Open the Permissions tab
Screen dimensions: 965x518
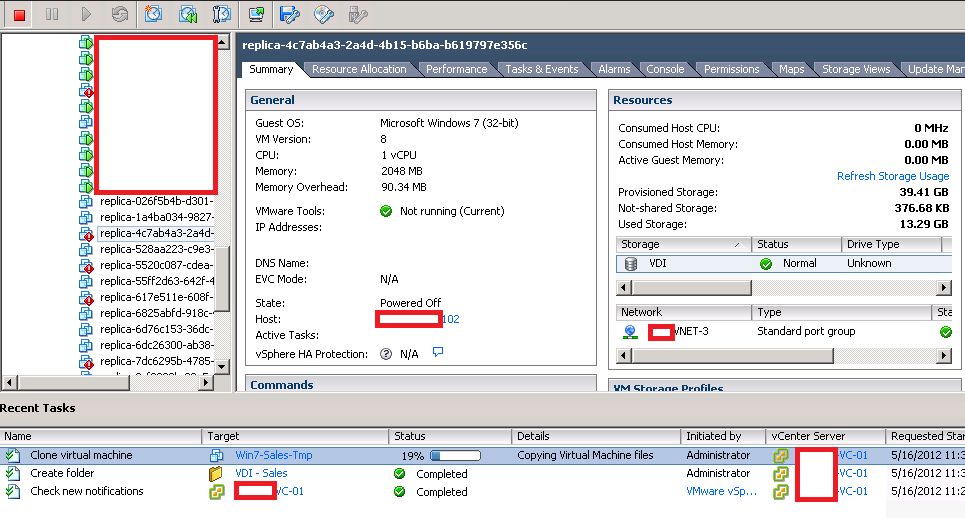pos(731,69)
